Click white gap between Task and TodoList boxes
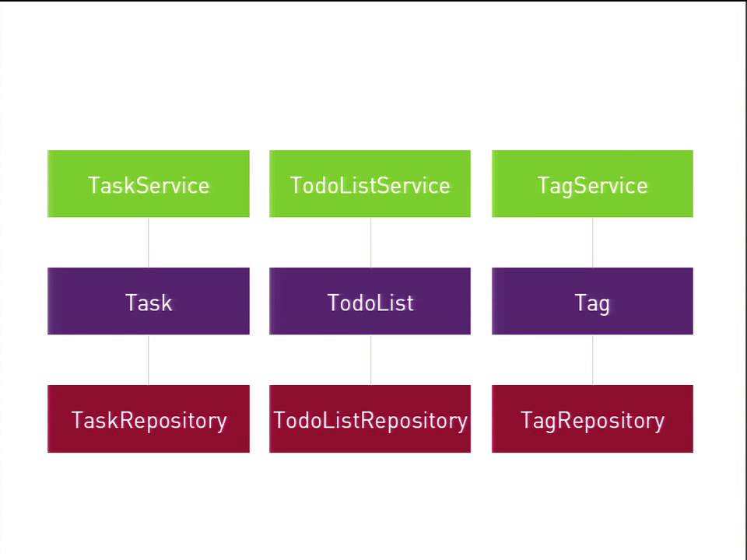The image size is (747, 560). (x=259, y=302)
